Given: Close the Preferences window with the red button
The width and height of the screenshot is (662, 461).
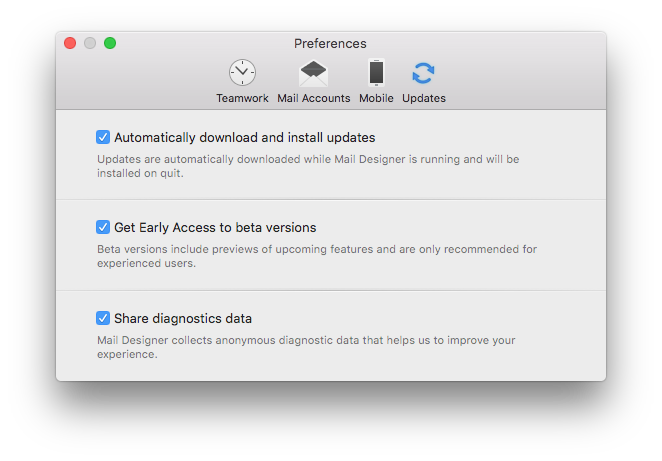Looking at the screenshot, I should [70, 43].
